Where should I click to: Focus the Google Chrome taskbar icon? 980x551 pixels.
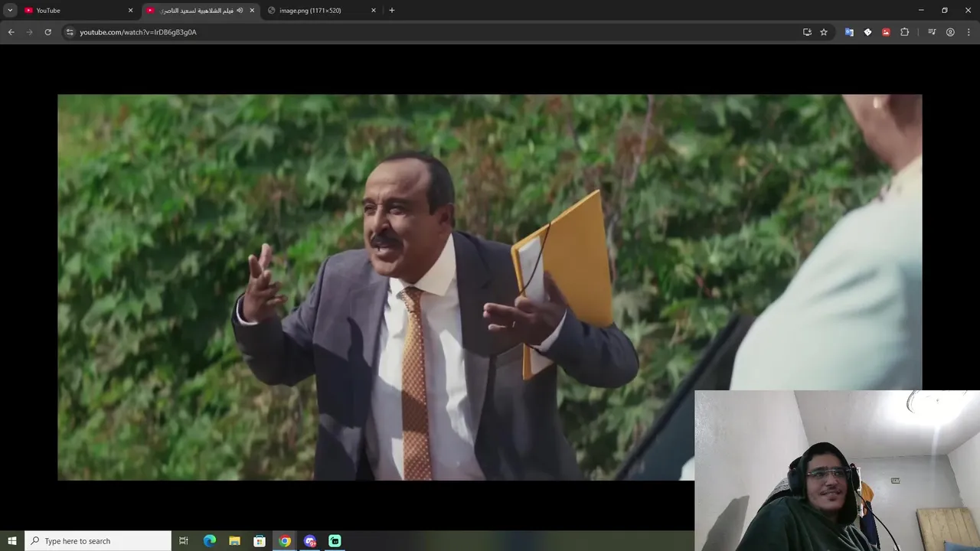285,541
